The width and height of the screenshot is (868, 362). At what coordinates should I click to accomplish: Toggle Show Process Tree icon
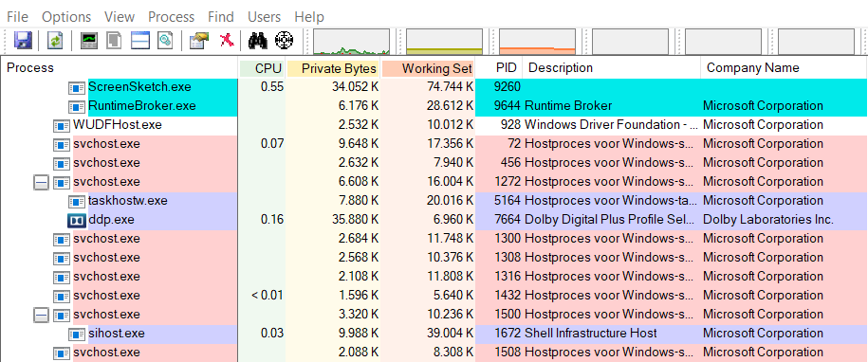(114, 41)
